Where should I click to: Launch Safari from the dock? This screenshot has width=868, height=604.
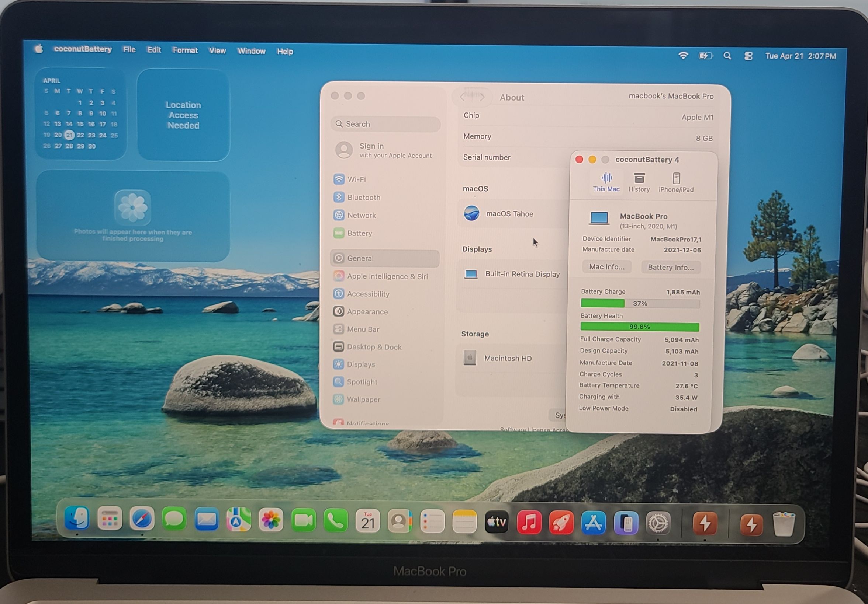pos(142,518)
